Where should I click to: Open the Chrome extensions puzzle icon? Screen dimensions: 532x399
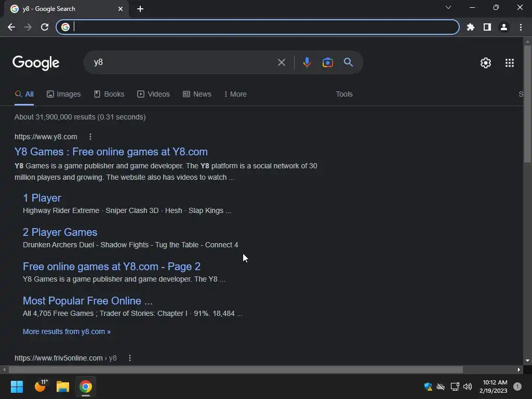(470, 27)
